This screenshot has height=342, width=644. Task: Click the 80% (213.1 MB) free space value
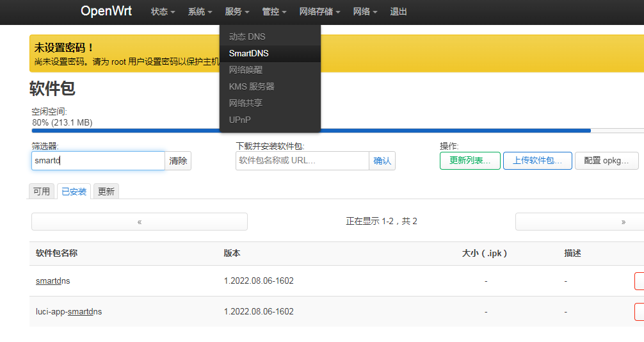tap(63, 122)
